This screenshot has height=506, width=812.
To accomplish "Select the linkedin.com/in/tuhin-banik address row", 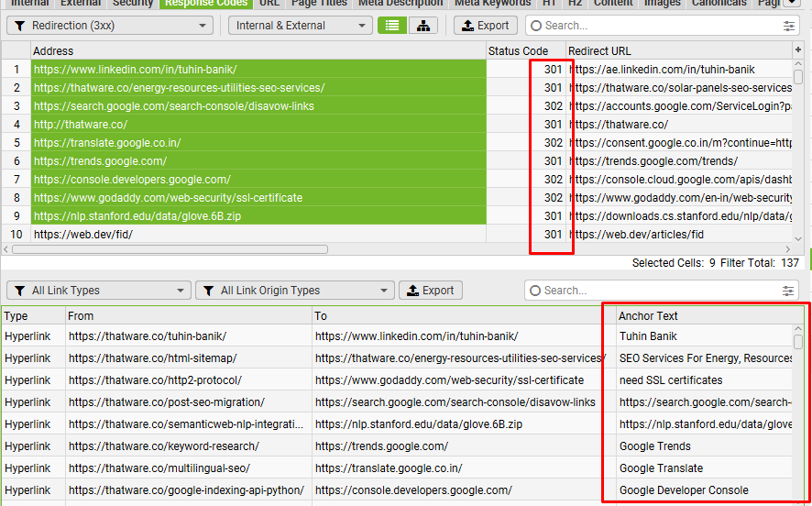I will pyautogui.click(x=258, y=70).
